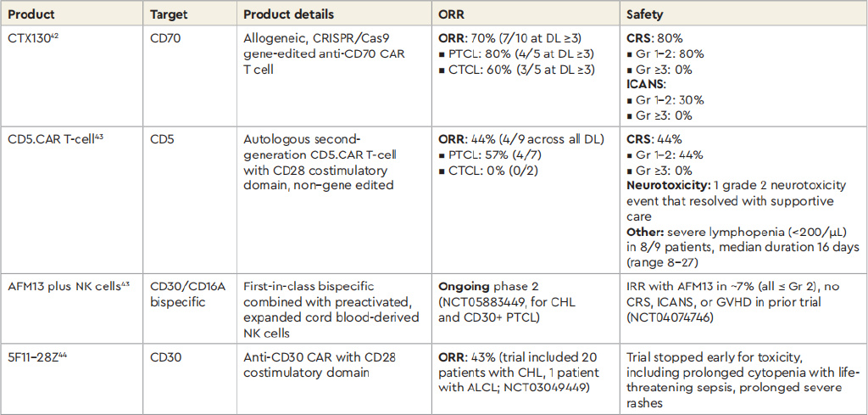Click the CD5.CAR T-cell product name
This screenshot has width=868, height=415.
[53, 138]
